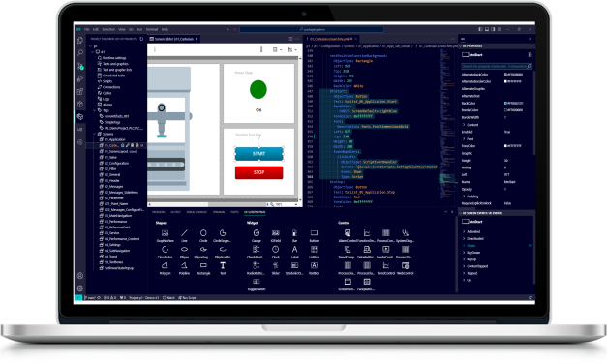
Task: Open the Help menu
Action: tap(165, 29)
